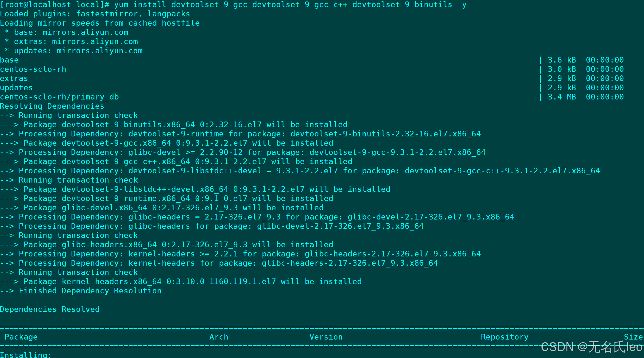Click the mirrors.aliyun.com updates mirror URL

point(99,51)
